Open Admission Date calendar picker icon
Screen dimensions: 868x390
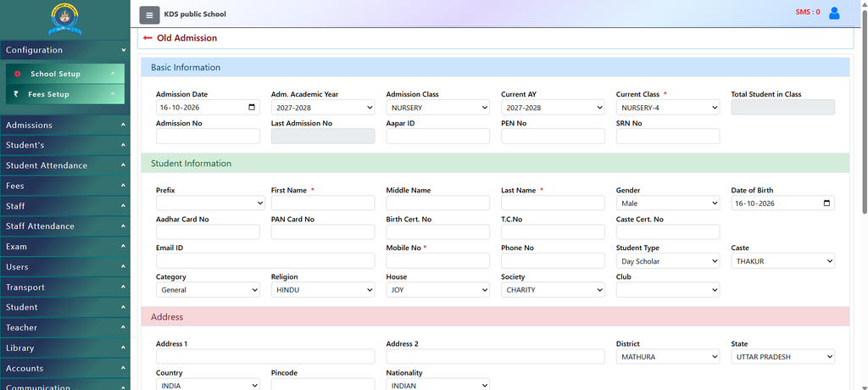(252, 108)
